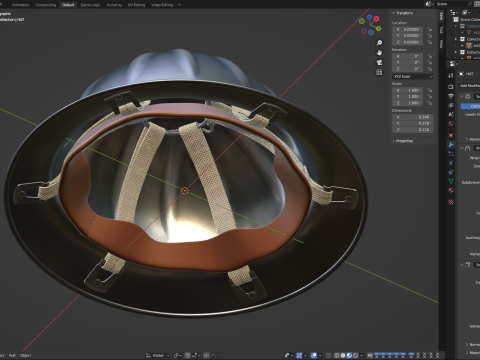The image size is (480, 360).
Task: Switch to the Scripting workspace tab
Action: [114, 5]
